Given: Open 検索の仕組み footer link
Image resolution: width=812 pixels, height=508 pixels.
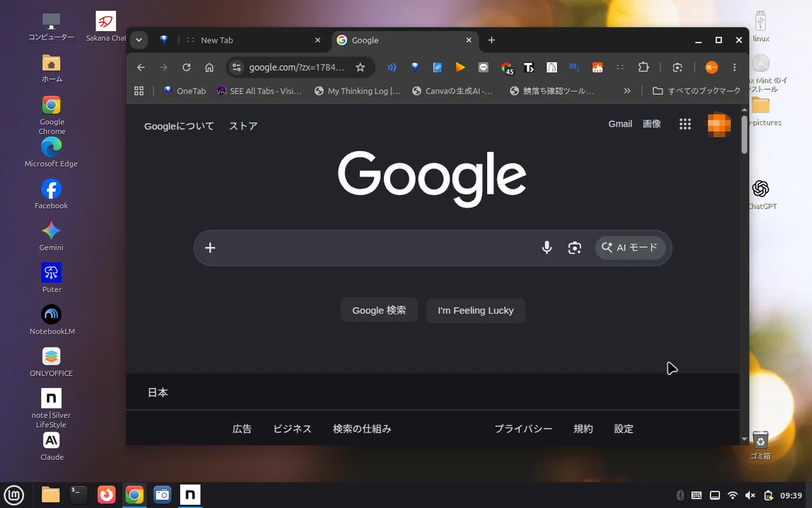Looking at the screenshot, I should coord(362,429).
